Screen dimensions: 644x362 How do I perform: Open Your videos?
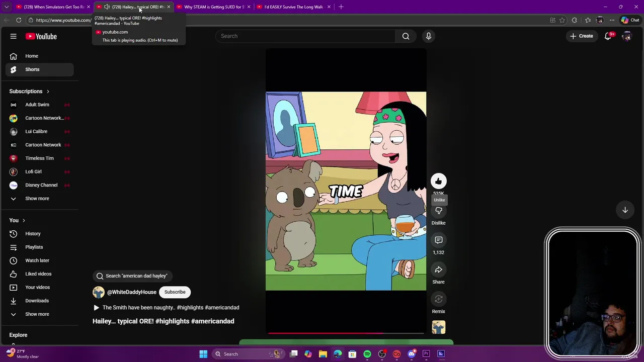[x=39, y=288]
